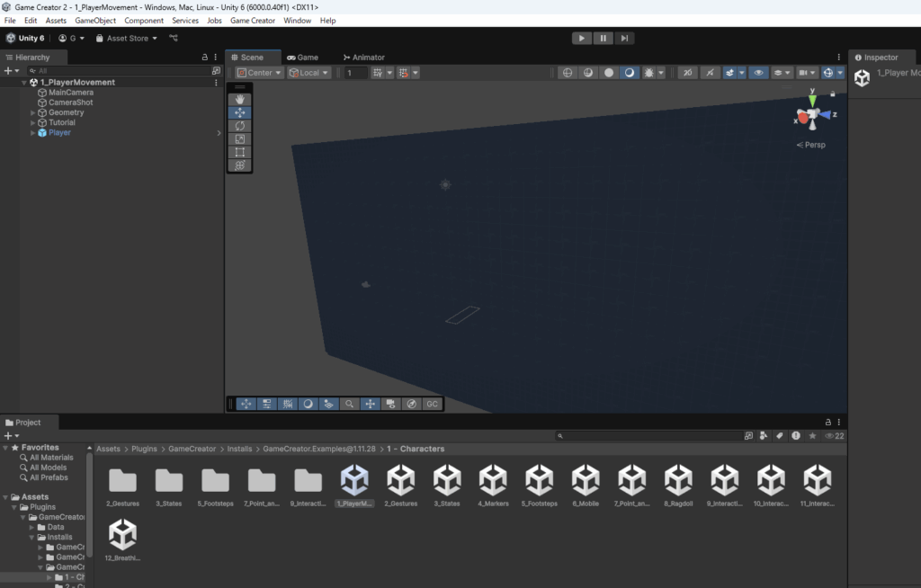Select the Hand view tool
Image resolution: width=921 pixels, height=588 pixels.
[239, 99]
